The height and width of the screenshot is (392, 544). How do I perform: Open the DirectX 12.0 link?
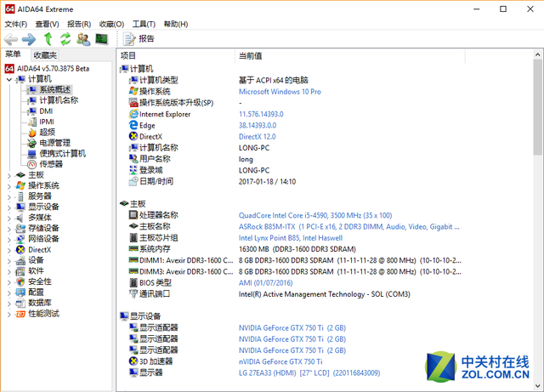click(x=257, y=137)
